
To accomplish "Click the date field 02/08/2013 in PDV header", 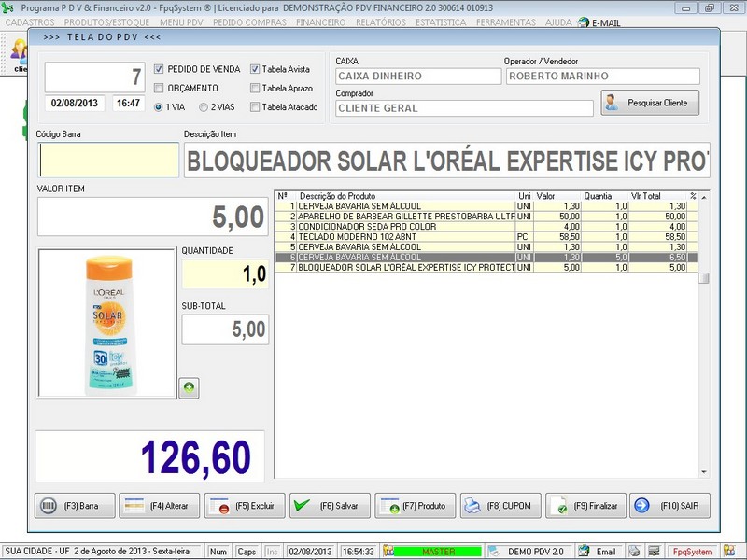I will (x=75, y=103).
